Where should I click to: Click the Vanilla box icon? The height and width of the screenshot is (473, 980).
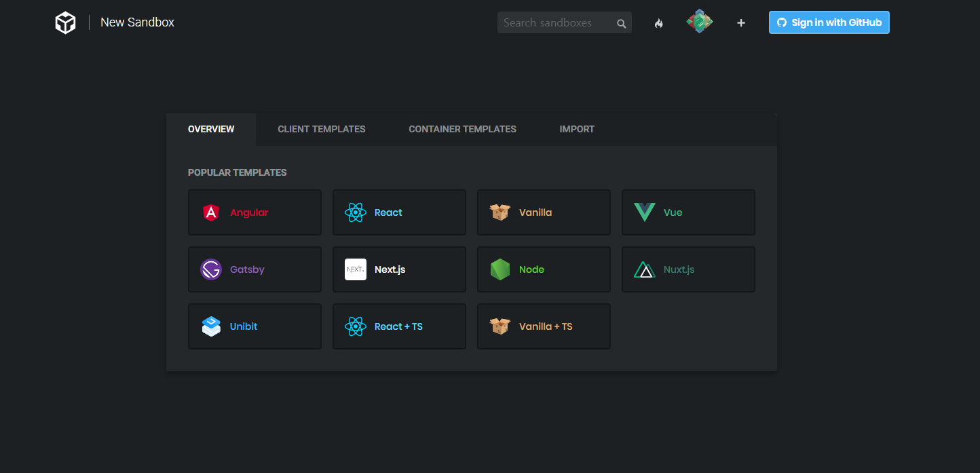[x=500, y=212]
